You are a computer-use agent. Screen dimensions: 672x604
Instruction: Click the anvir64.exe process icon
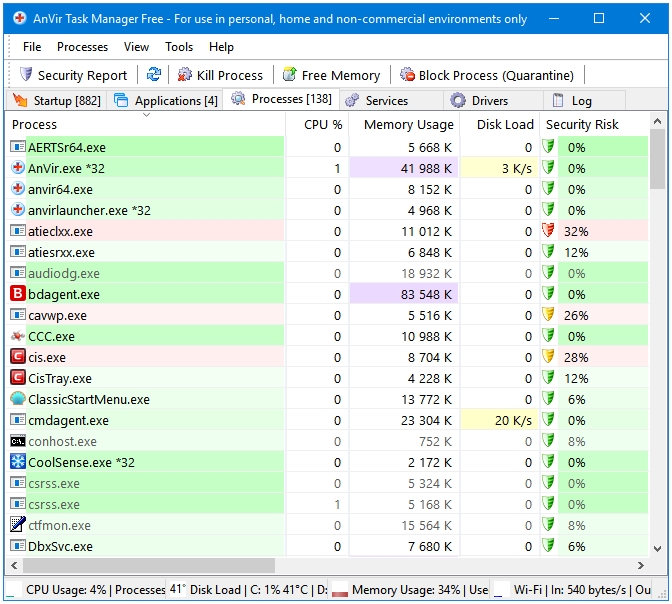pos(18,189)
